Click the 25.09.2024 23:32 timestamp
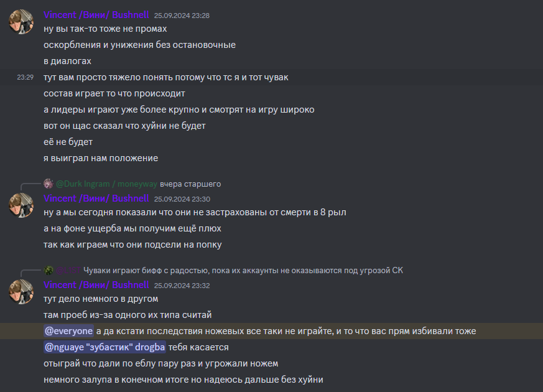 [x=182, y=286]
